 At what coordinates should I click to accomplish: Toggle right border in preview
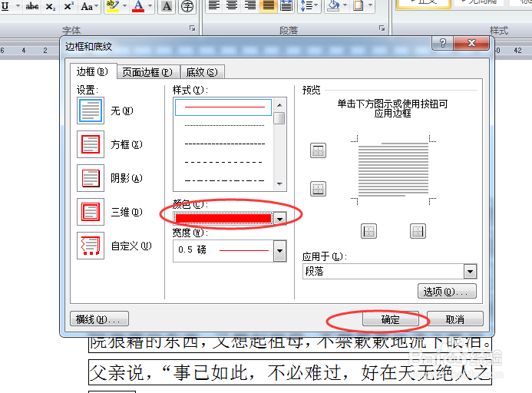click(418, 232)
